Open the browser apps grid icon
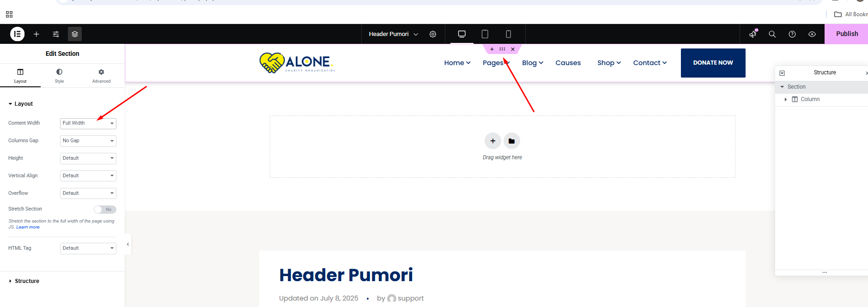Viewport: 868px width, 307px height. tap(9, 14)
